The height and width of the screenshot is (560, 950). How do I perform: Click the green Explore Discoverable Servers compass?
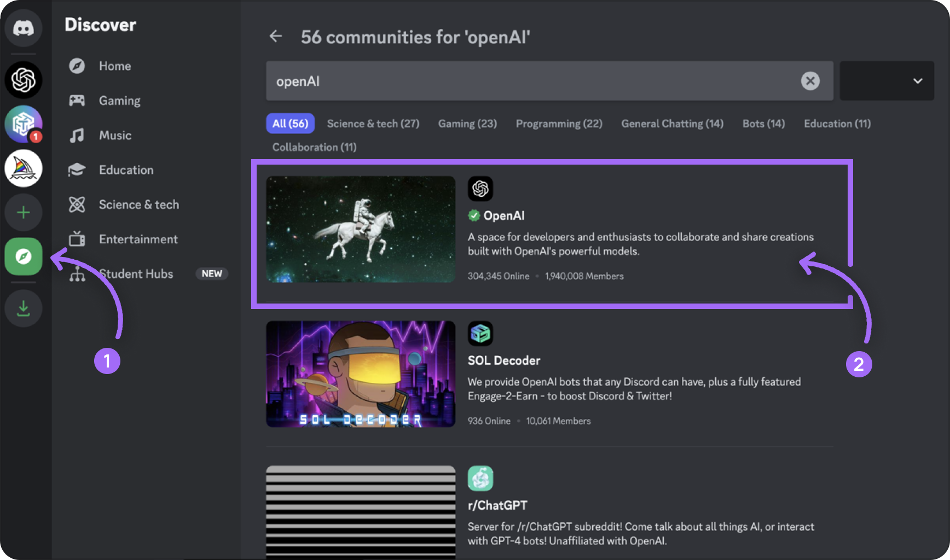[x=24, y=256]
